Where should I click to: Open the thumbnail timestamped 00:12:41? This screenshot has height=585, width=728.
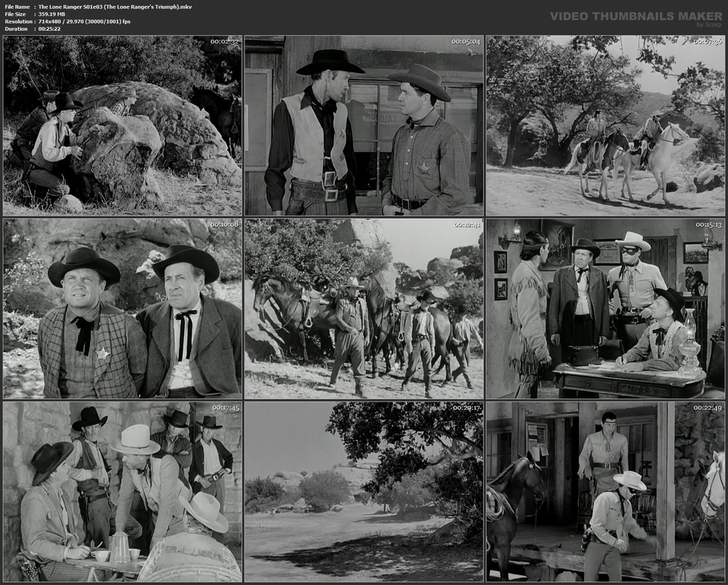(364, 309)
